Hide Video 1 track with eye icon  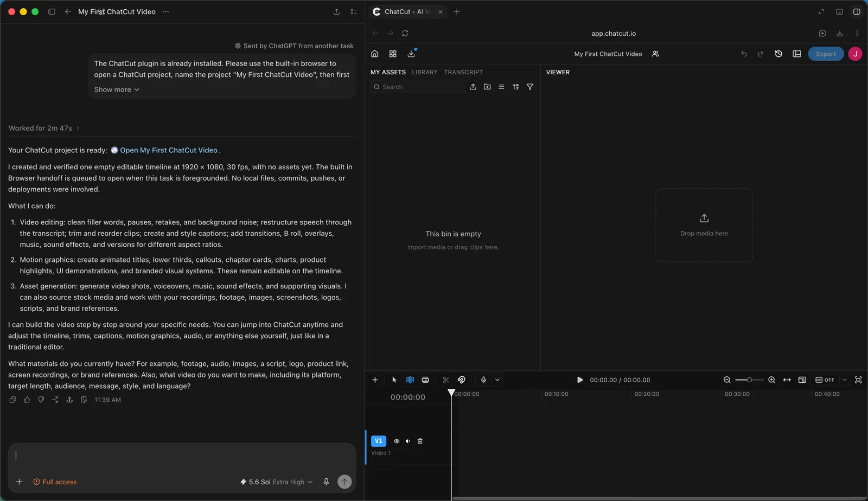click(x=397, y=441)
